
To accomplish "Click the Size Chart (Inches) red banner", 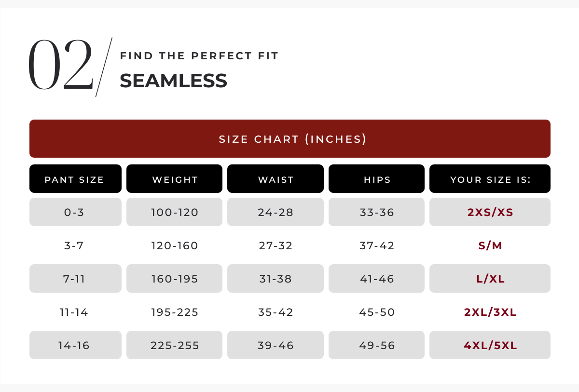I will pyautogui.click(x=289, y=139).
